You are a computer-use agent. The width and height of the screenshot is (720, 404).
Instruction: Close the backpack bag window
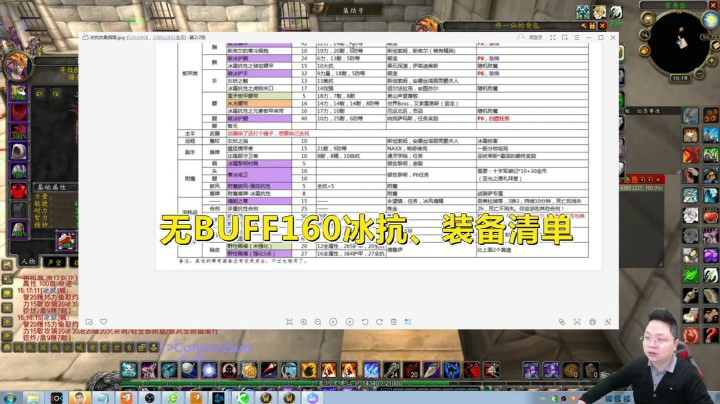point(602,26)
